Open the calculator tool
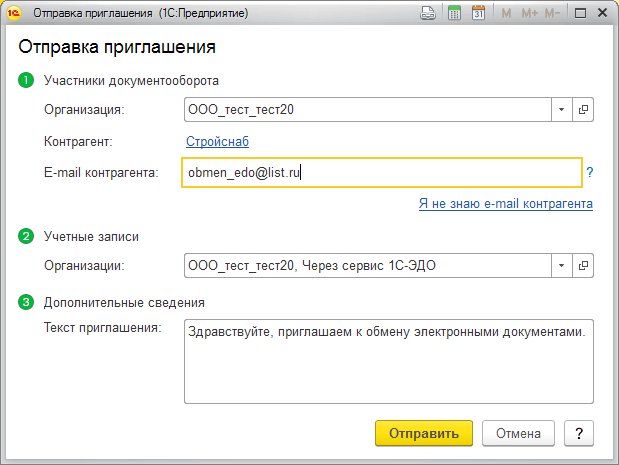Screen dimensions: 619x465 coord(453,14)
